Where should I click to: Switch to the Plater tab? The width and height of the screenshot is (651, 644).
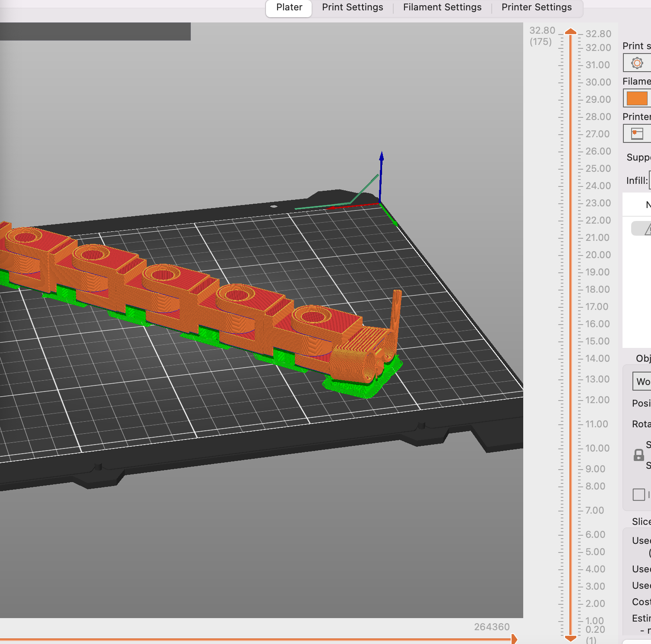point(289,8)
